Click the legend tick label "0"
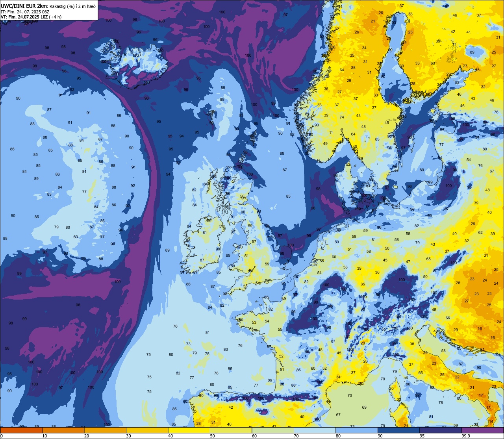 click(1, 436)
